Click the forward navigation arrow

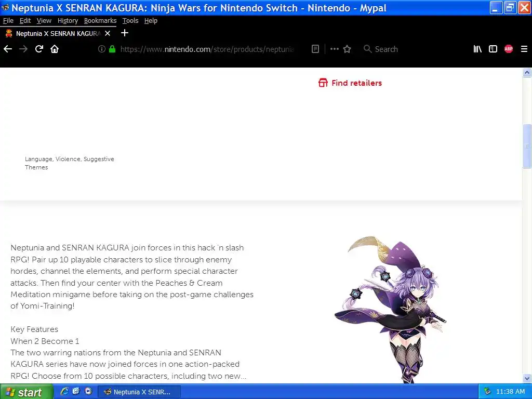pyautogui.click(x=23, y=49)
